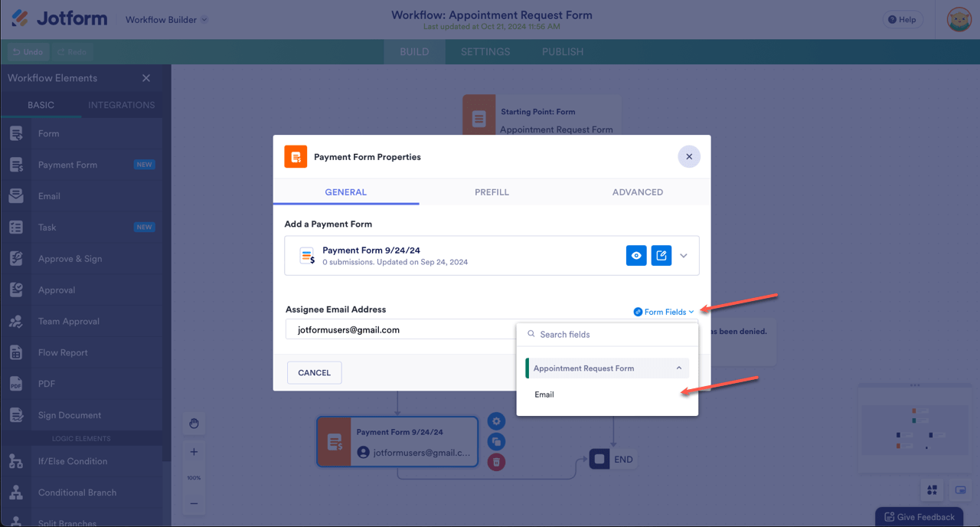Select the INTEGRATIONS elements tab
Screen dimensions: 980x527
(122, 105)
